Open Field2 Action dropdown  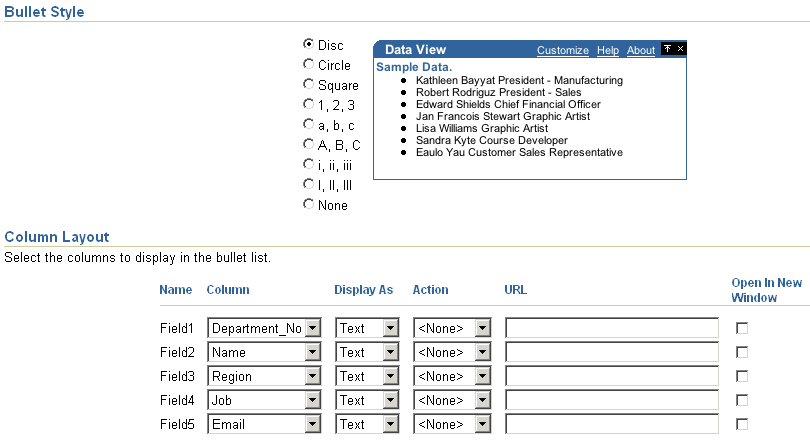tap(452, 352)
